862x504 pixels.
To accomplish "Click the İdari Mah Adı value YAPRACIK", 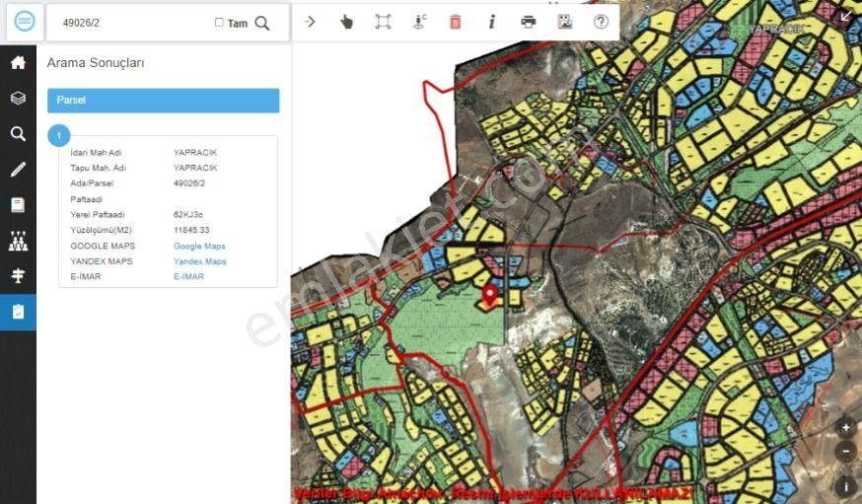I will (195, 153).
